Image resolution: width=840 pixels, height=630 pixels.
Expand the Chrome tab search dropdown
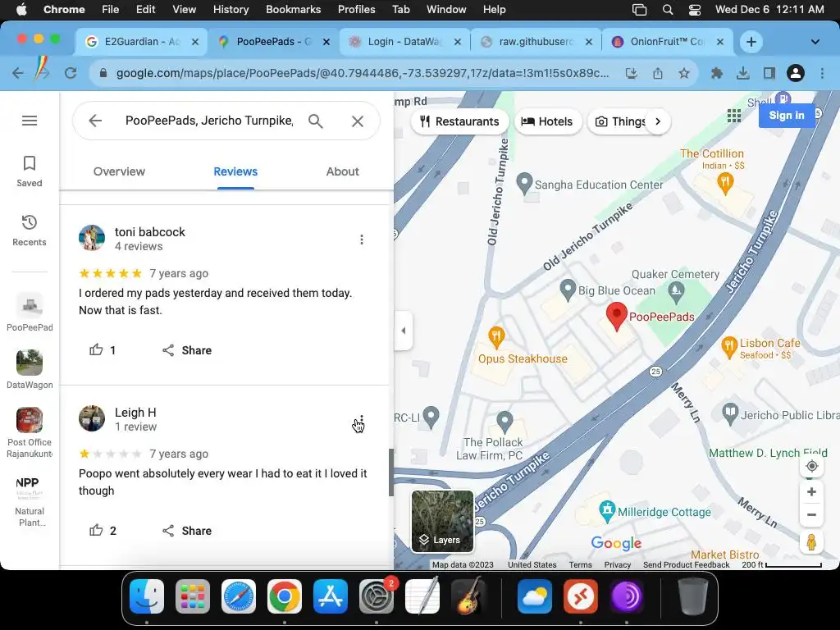(x=815, y=42)
